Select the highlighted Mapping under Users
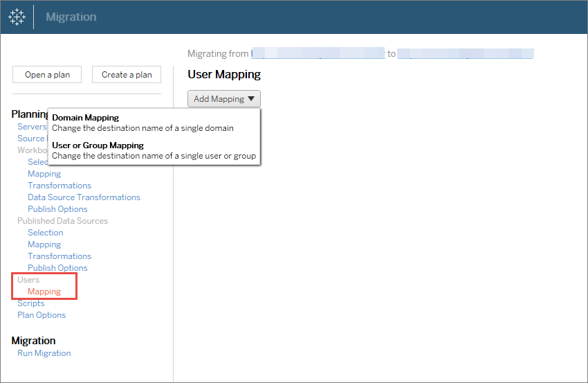This screenshot has height=383, width=588. [x=44, y=292]
